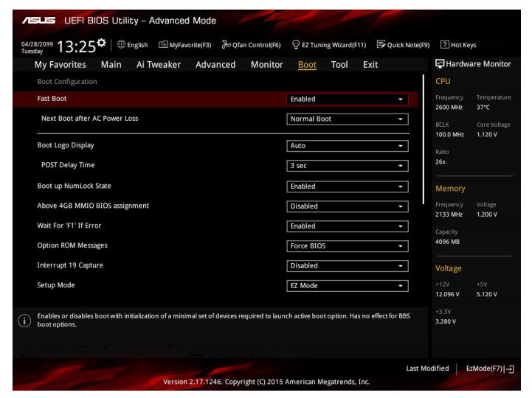Image resolution: width=532 pixels, height=398 pixels.
Task: Click the globe language icon
Action: 121,44
